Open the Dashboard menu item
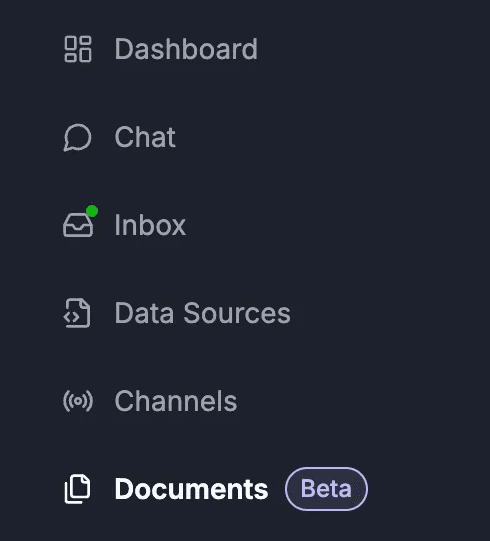Image resolution: width=490 pixels, height=541 pixels. (161, 49)
